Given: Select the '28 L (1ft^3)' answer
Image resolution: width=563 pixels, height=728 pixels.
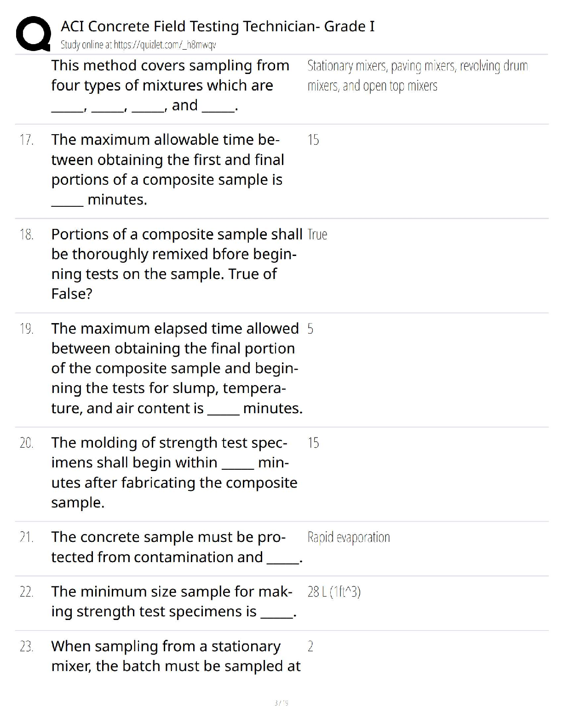Looking at the screenshot, I should [334, 592].
